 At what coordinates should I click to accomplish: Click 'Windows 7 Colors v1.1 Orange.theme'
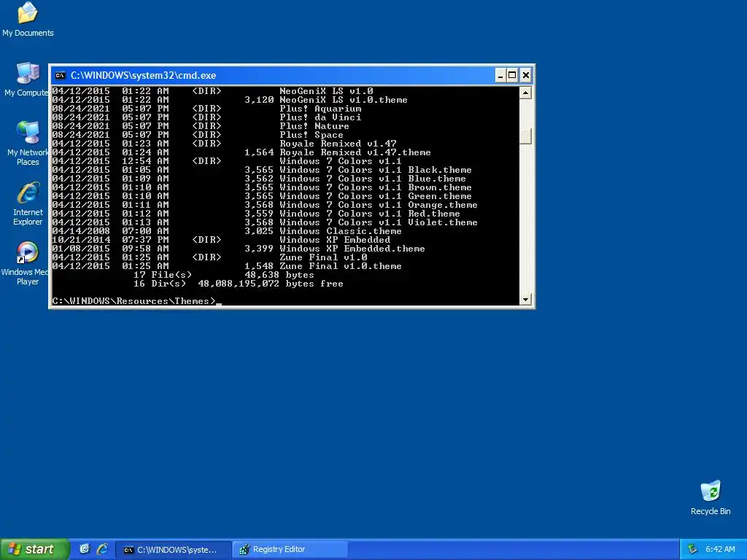(379, 205)
